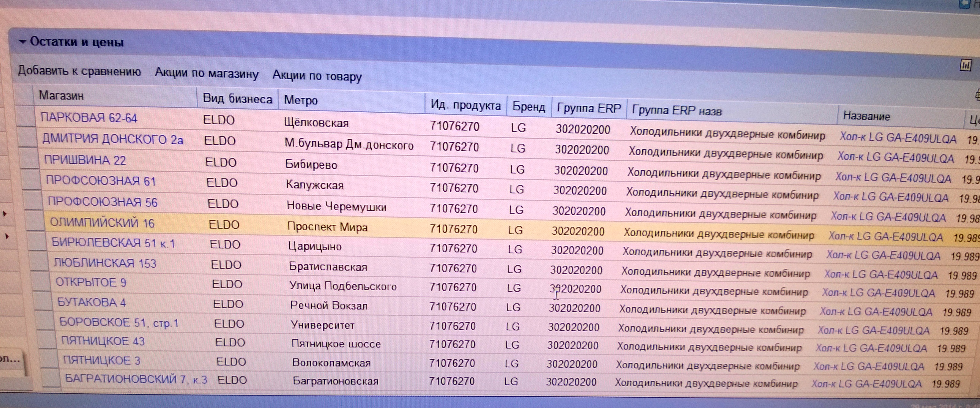This screenshot has height=408, width=980.
Task: Click Добавить к сравнению
Action: pyautogui.click(x=79, y=71)
